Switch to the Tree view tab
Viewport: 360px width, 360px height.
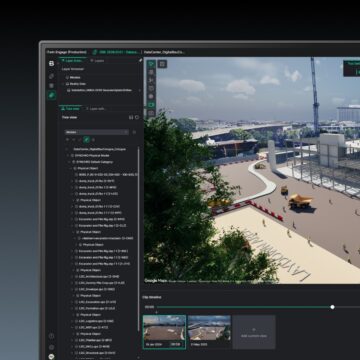(71, 109)
